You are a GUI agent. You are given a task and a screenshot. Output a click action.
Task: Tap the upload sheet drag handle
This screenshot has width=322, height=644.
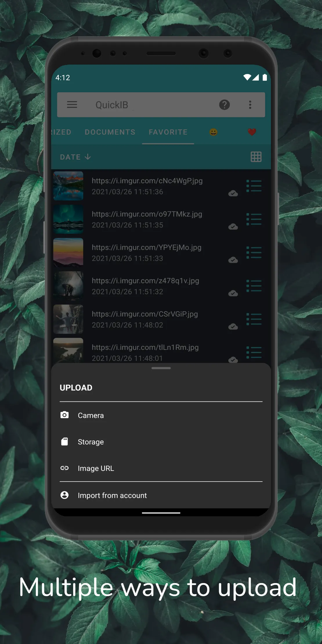click(161, 368)
